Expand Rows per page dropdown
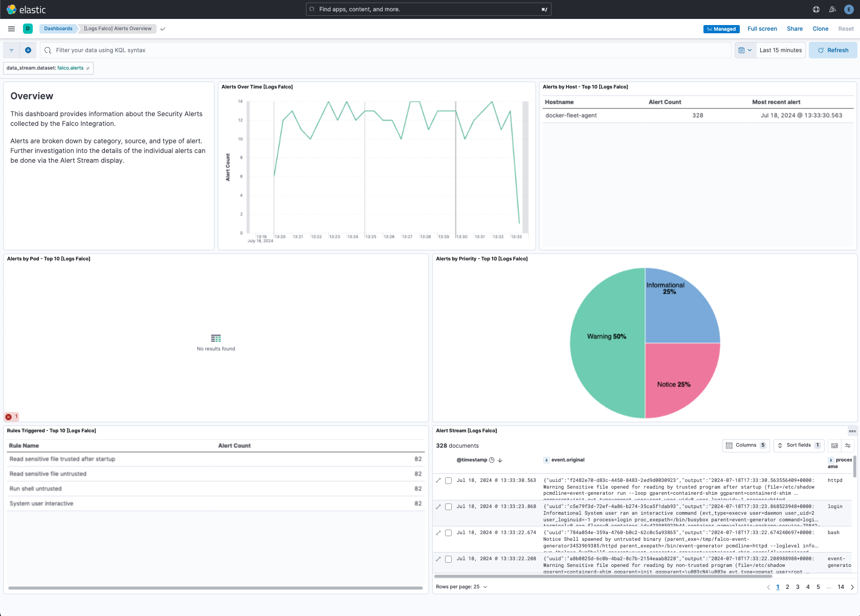 [461, 587]
